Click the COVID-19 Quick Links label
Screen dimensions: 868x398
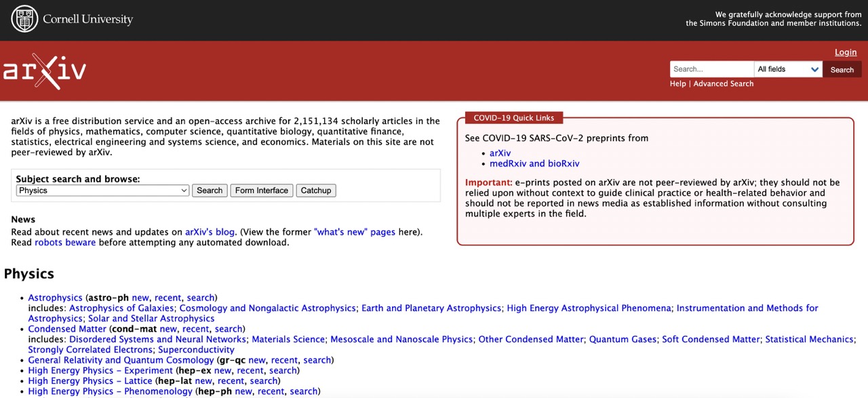513,118
